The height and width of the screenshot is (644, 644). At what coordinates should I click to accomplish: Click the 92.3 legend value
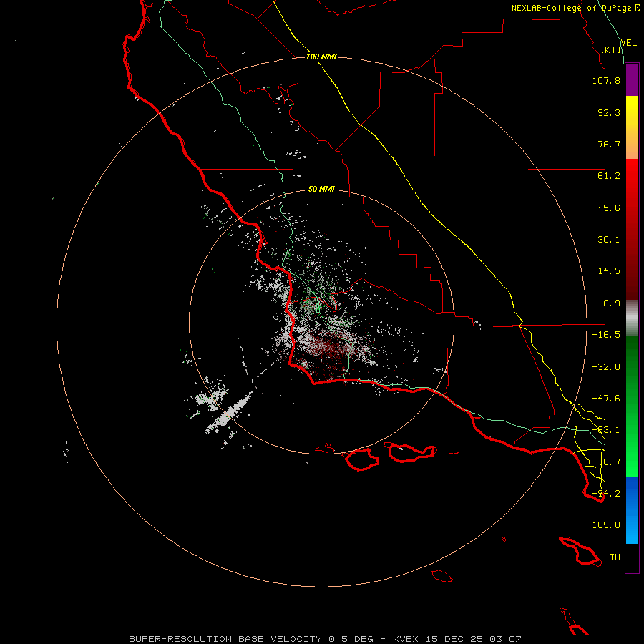point(609,112)
